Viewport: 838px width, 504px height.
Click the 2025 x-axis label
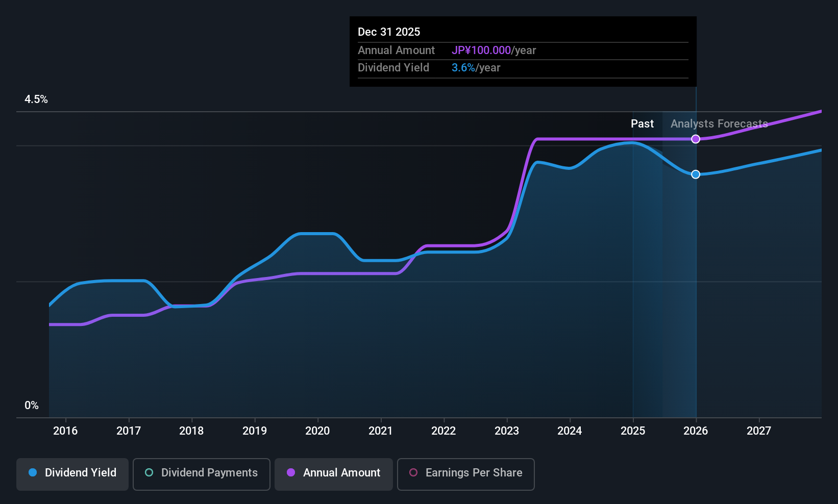pos(633,431)
